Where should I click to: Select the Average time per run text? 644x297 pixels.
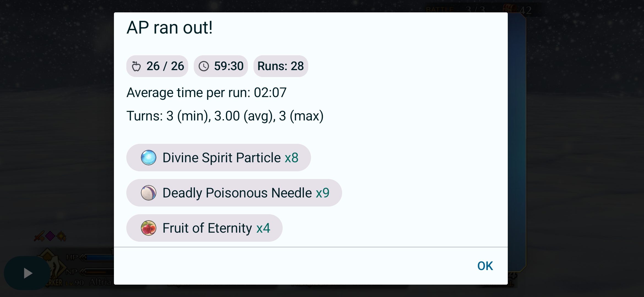click(x=206, y=93)
